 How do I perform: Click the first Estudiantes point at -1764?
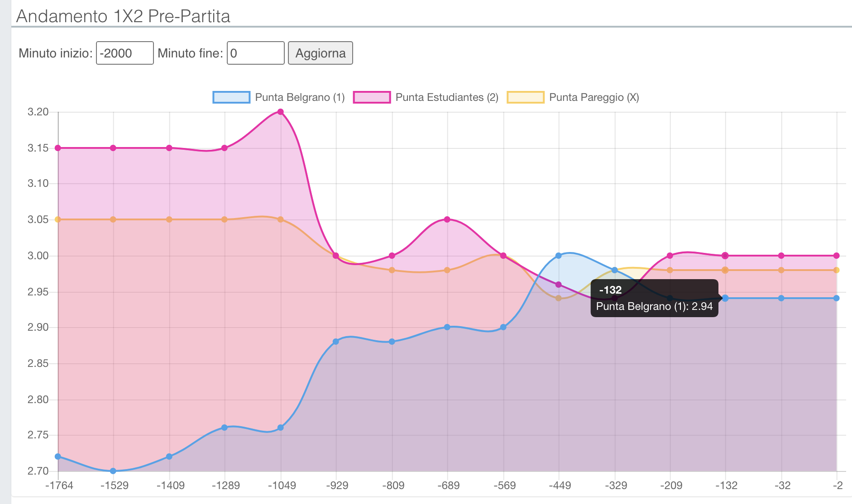point(58,148)
